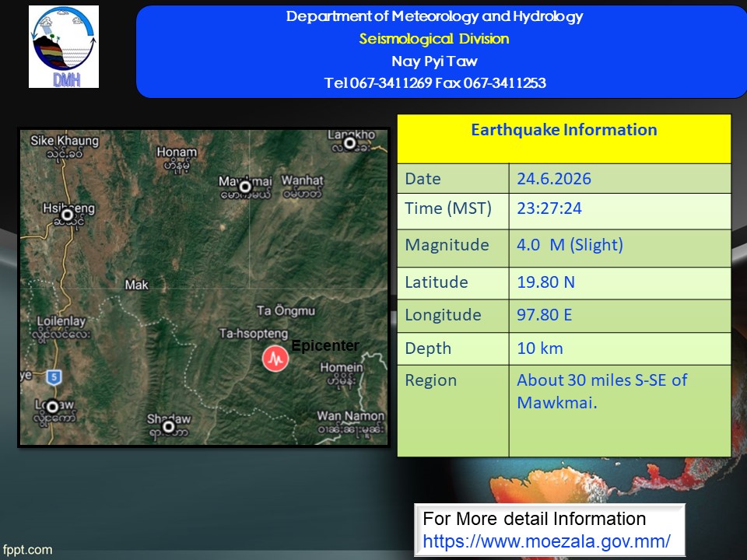Click the Shadaw town marker circle

click(168, 426)
